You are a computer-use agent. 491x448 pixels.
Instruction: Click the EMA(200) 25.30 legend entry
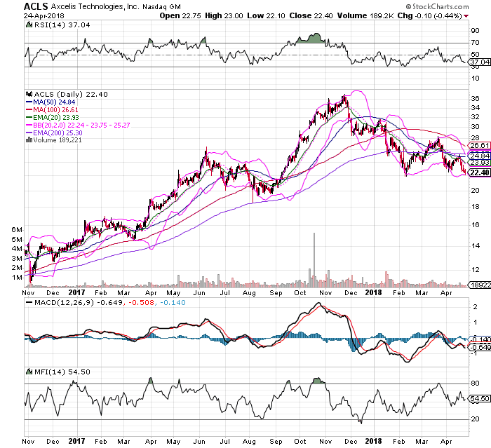pyautogui.click(x=54, y=133)
